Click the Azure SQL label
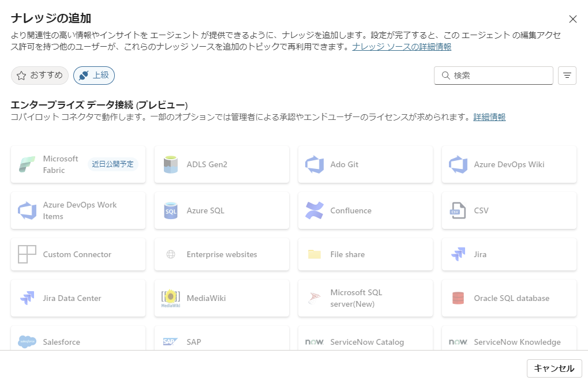Screen dimensions: 588x384 click(205, 210)
